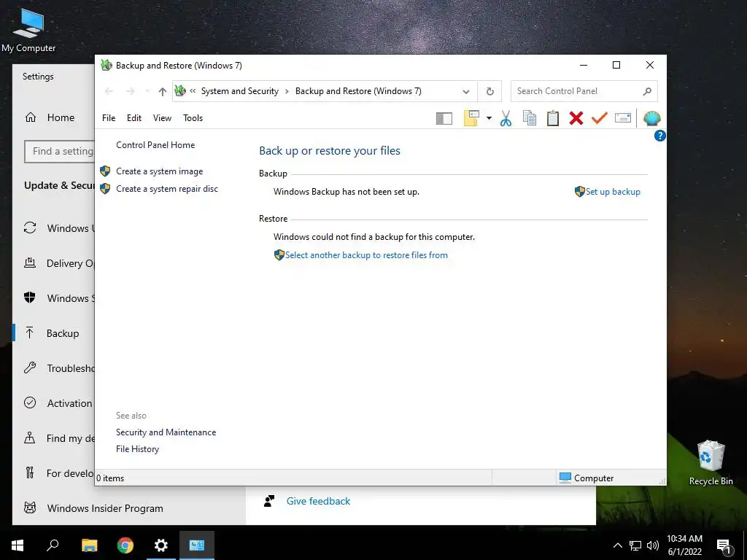The height and width of the screenshot is (560, 747).
Task: Click the Settings gear on the taskbar
Action: coord(161,545)
